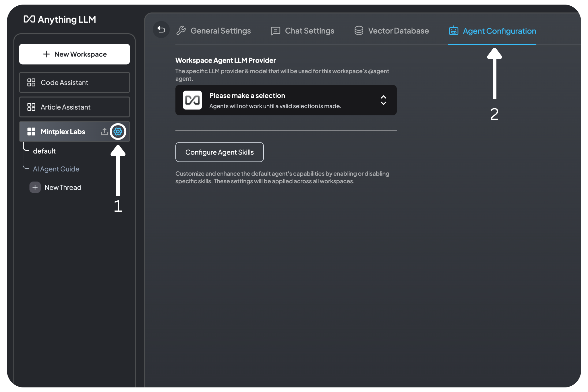
Task: Click the back arrow navigation icon
Action: (161, 31)
